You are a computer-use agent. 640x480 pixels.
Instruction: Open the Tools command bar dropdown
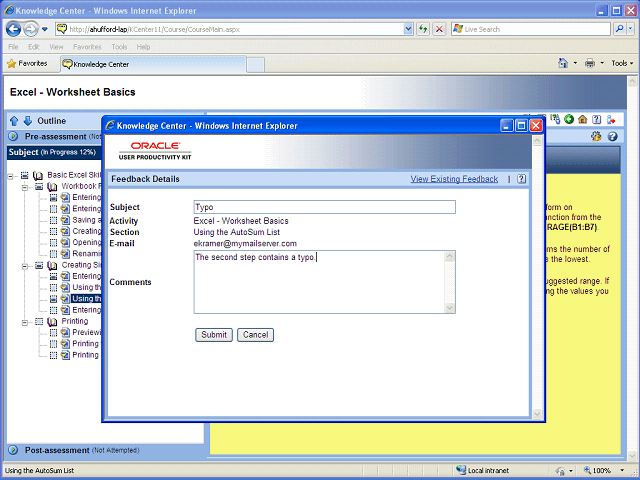tap(622, 63)
